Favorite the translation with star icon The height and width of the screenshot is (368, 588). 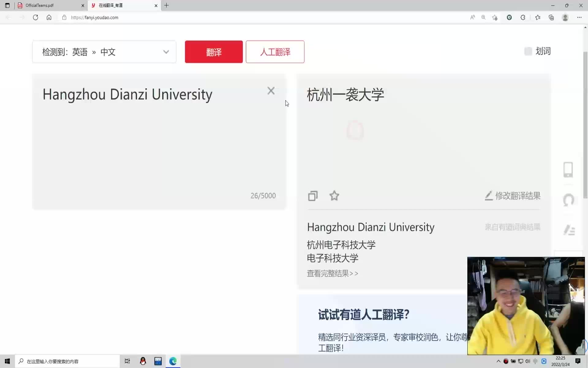pos(334,196)
